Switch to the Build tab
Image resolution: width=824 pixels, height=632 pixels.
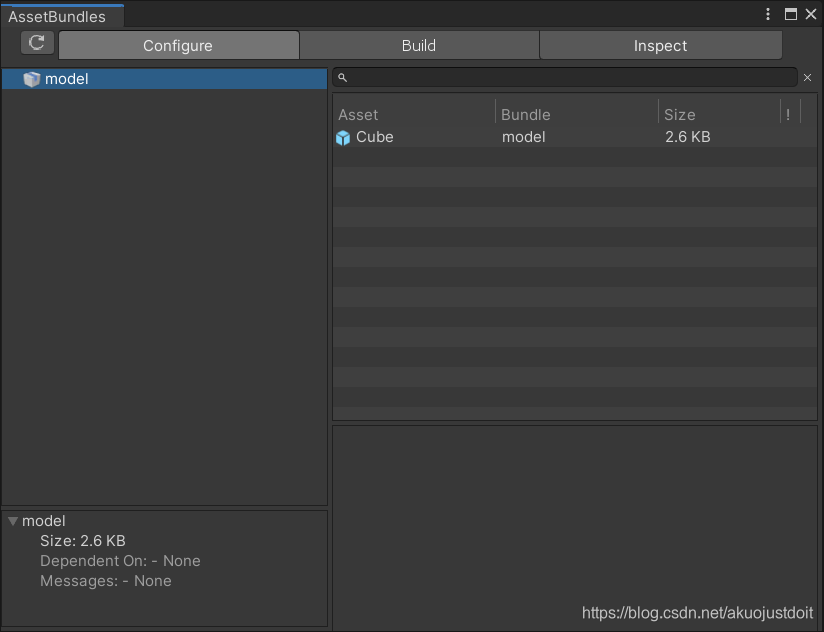pyautogui.click(x=419, y=45)
